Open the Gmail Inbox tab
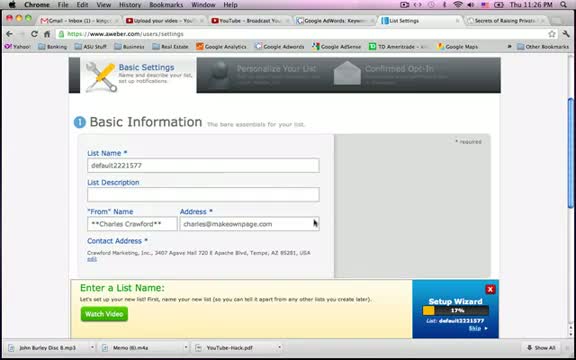 [x=80, y=21]
